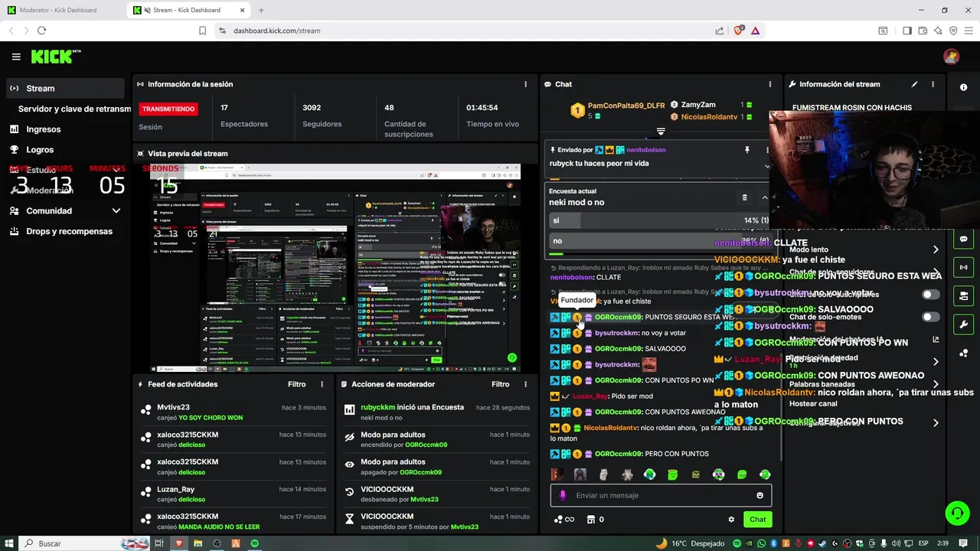980x551 pixels.
Task: Open the Modo lento arrow
Action: (x=935, y=249)
